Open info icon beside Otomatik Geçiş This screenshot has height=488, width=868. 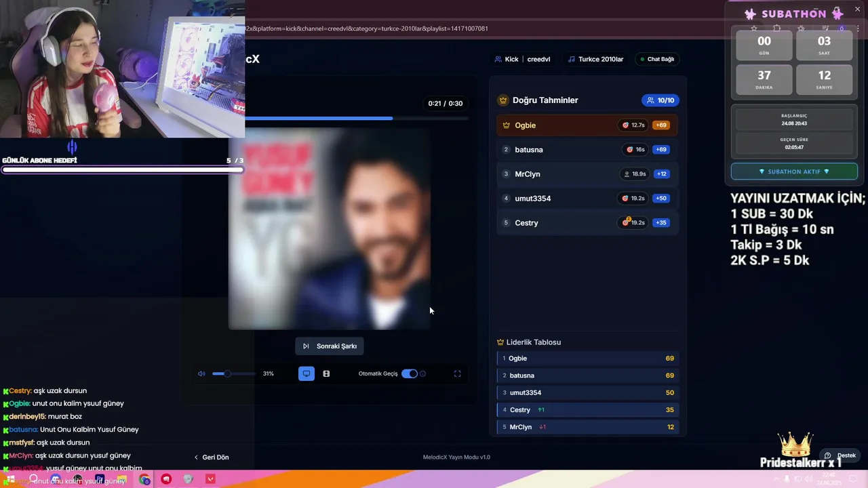coord(423,373)
